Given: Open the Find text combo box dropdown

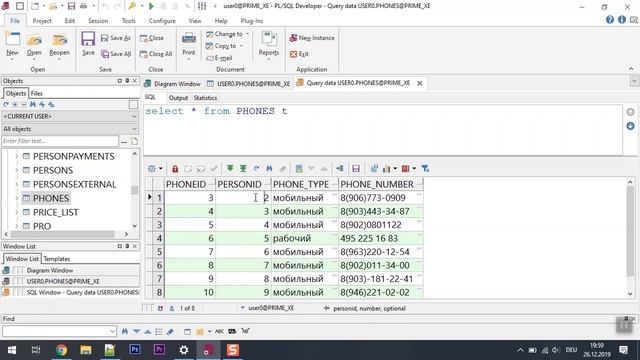Looking at the screenshot, I should [113, 331].
